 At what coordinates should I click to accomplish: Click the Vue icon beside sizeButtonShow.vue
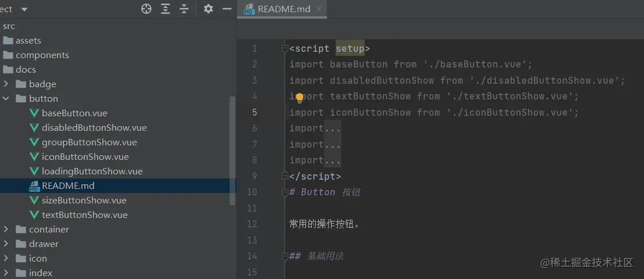click(x=34, y=201)
